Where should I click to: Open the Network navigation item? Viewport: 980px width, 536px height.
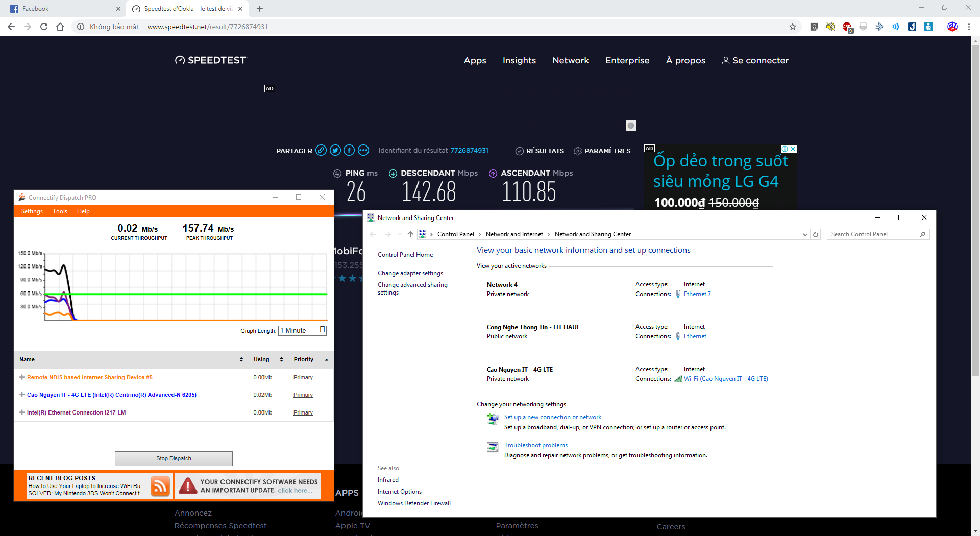(x=571, y=60)
